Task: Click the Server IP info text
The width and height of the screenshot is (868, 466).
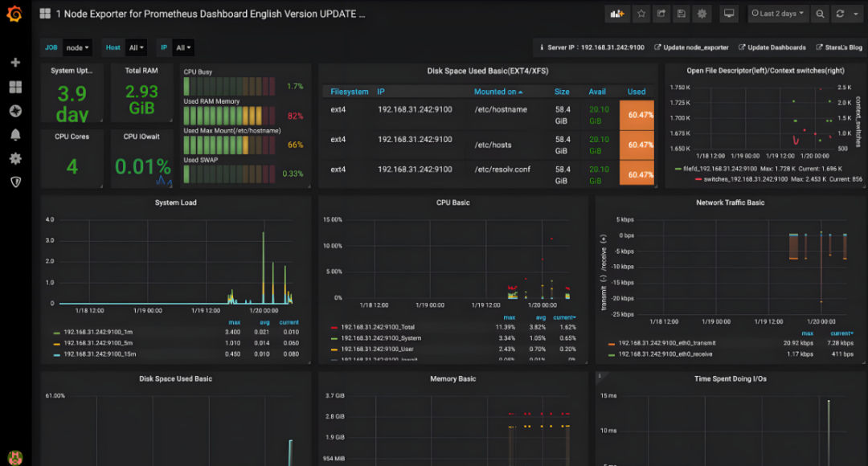Action: click(592, 47)
